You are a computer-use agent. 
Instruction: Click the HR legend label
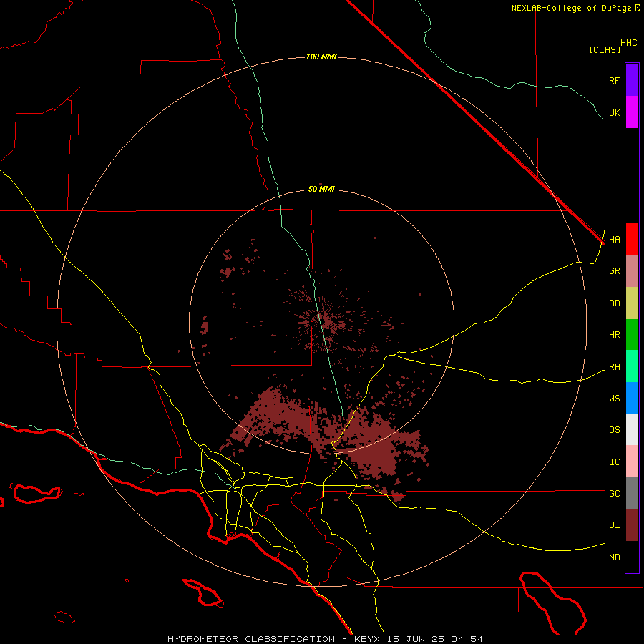(x=614, y=335)
